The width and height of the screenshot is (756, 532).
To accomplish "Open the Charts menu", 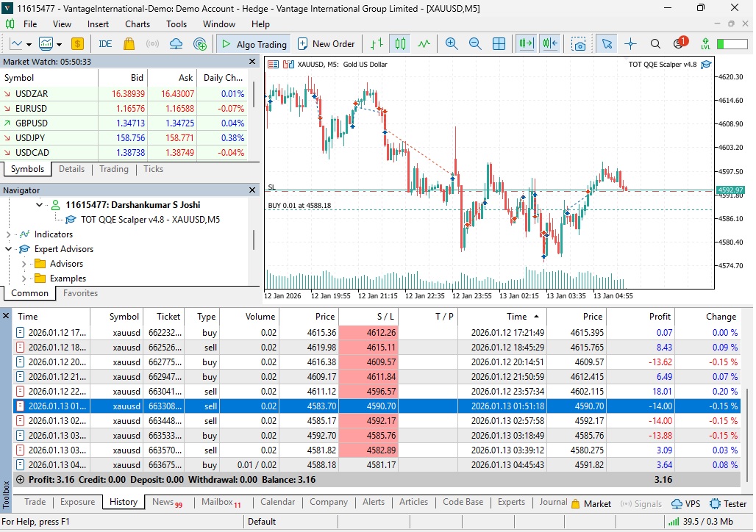I will (138, 24).
